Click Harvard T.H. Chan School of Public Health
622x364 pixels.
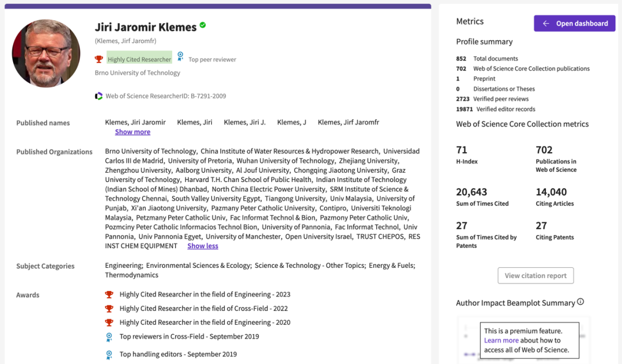coord(248,180)
